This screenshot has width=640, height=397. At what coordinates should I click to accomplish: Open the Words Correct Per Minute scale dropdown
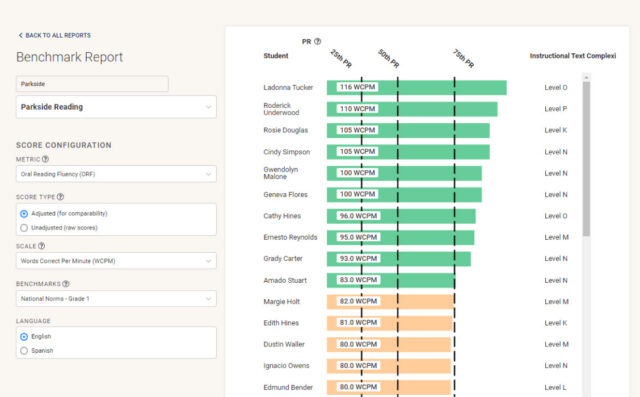116,261
